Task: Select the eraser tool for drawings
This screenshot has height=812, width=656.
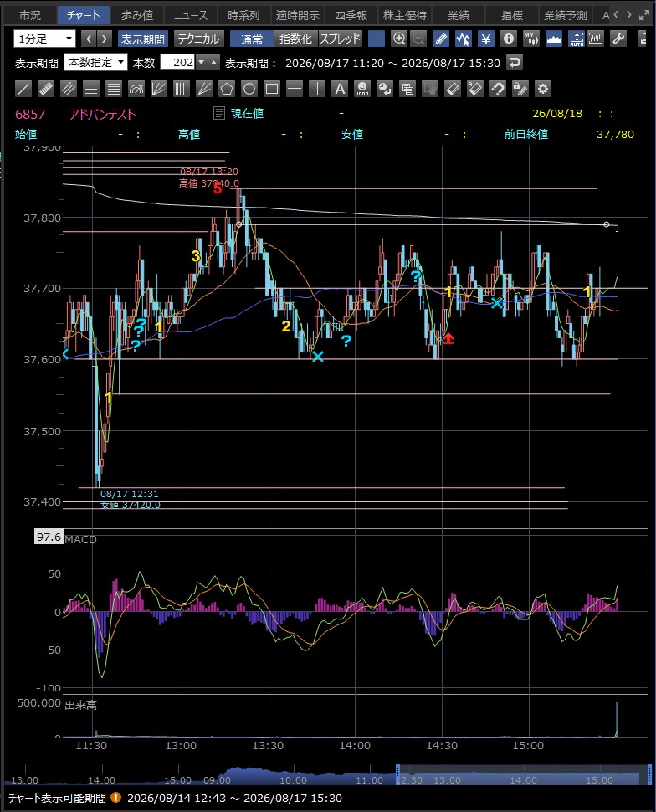Action: coord(453,89)
